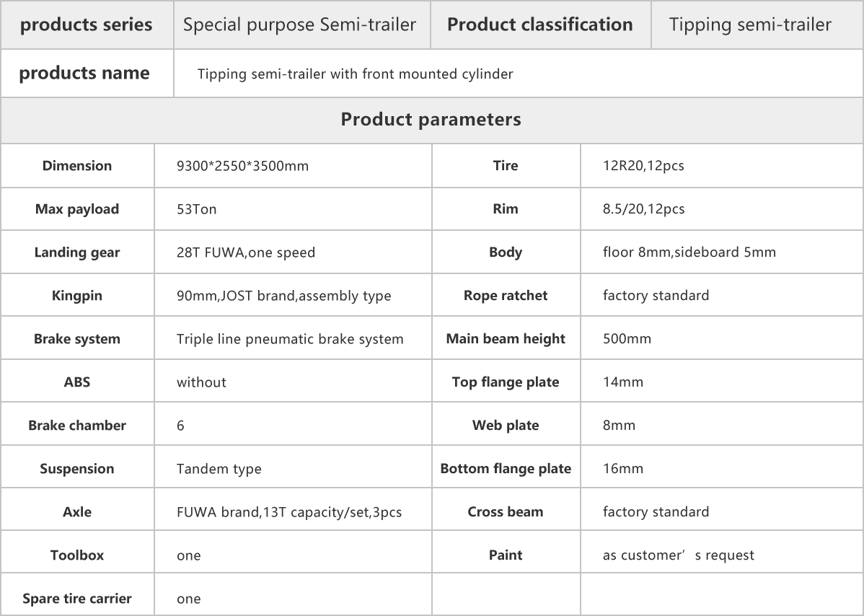Image resolution: width=864 pixels, height=616 pixels.
Task: Click the 'products series' header cell
Action: point(87,25)
